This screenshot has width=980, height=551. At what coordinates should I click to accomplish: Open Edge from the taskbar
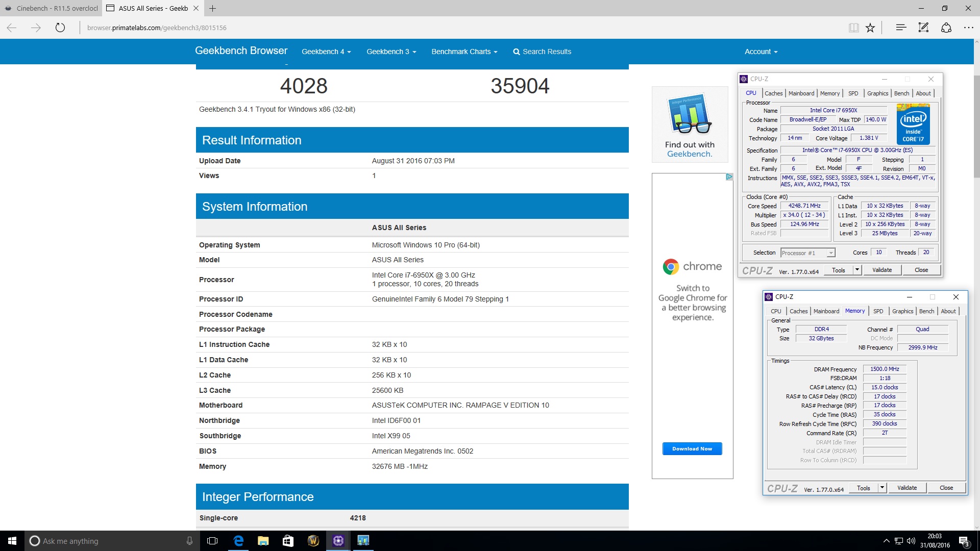[x=238, y=541]
